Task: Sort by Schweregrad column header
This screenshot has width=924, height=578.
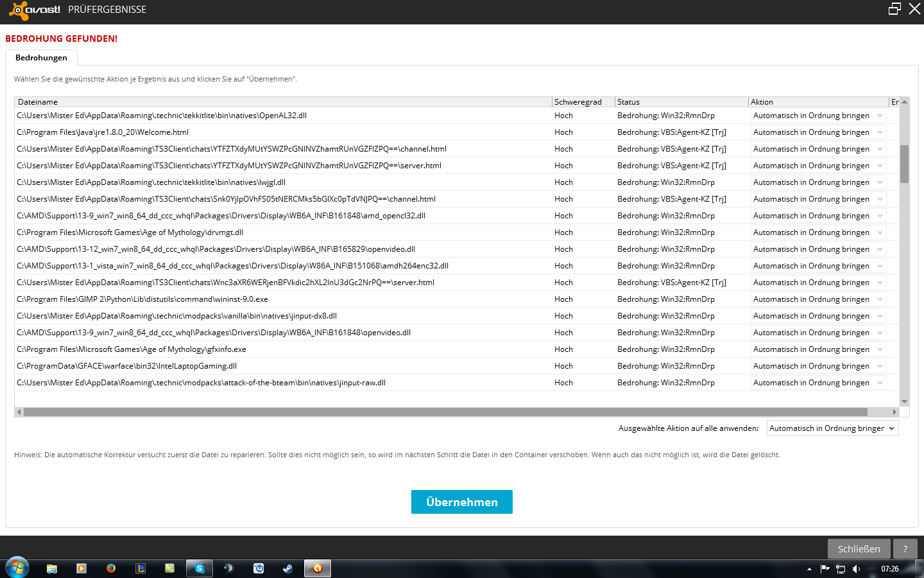Action: point(583,102)
